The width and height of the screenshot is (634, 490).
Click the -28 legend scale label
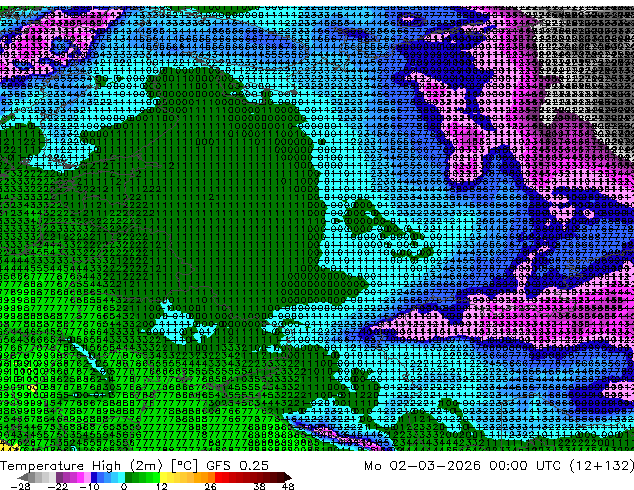pos(20,486)
